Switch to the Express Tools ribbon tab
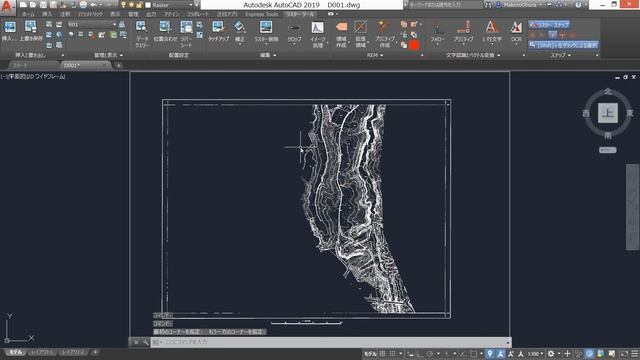Viewport: 640px width, 360px height. [x=262, y=14]
